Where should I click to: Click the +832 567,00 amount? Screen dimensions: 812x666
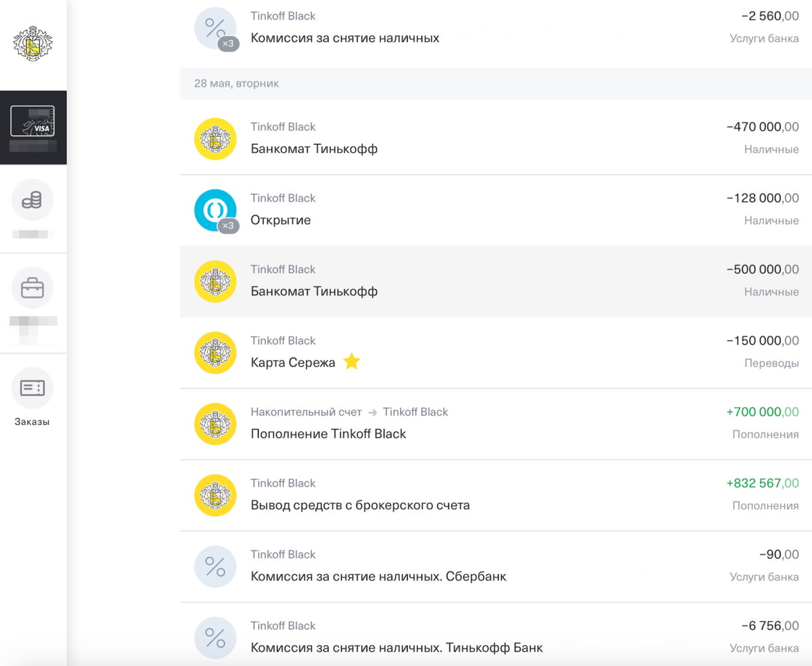click(763, 483)
